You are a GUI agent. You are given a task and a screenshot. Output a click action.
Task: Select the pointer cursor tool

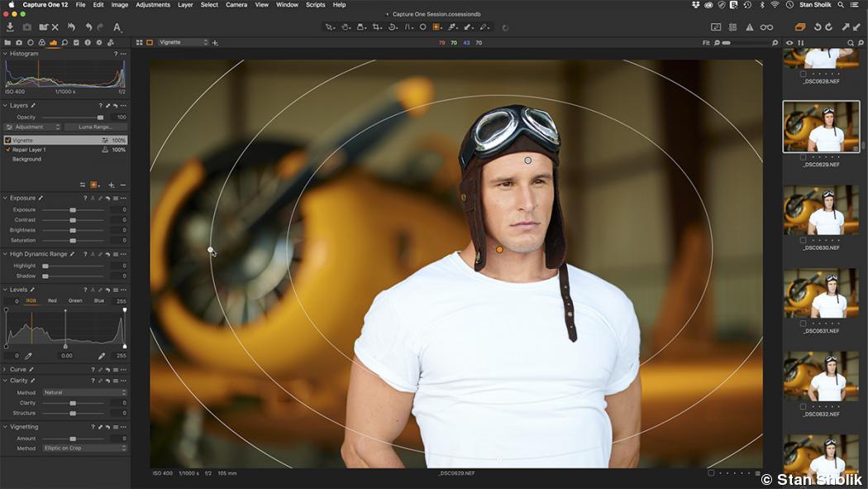(329, 26)
